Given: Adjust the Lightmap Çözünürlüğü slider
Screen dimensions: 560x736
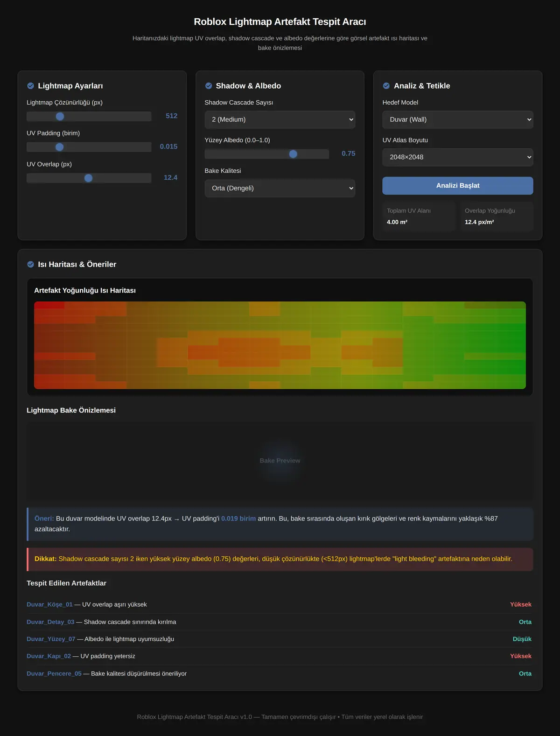Looking at the screenshot, I should coord(89,116).
